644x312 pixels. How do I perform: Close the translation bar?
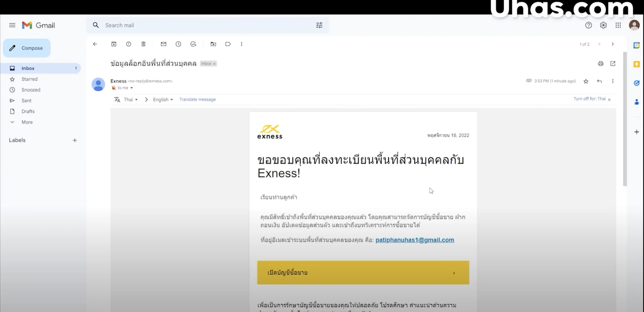(609, 100)
